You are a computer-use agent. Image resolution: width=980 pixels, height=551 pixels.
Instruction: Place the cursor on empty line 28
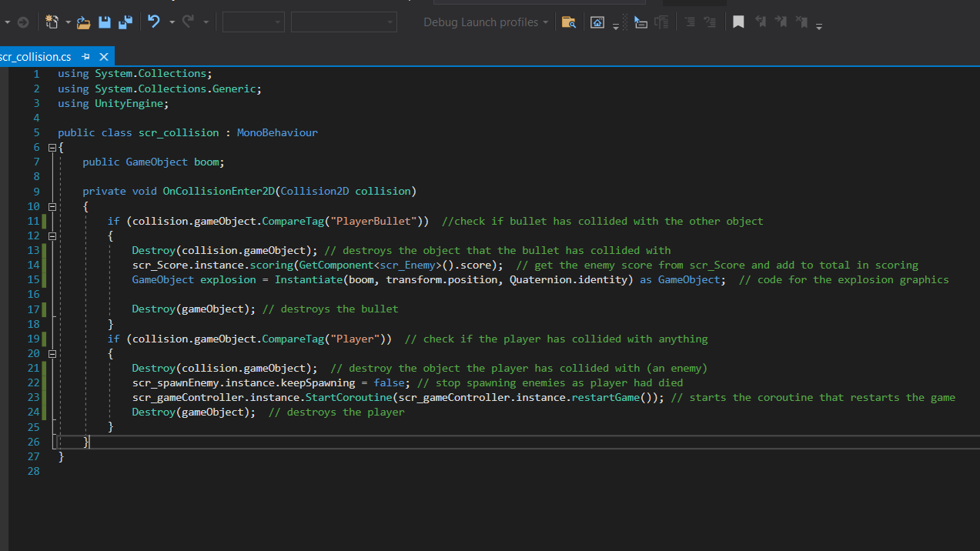(x=154, y=471)
